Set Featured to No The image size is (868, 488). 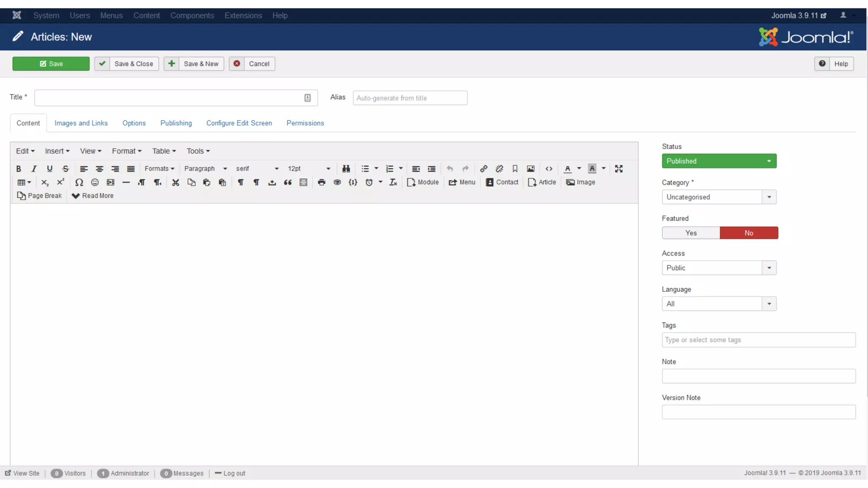(x=748, y=233)
